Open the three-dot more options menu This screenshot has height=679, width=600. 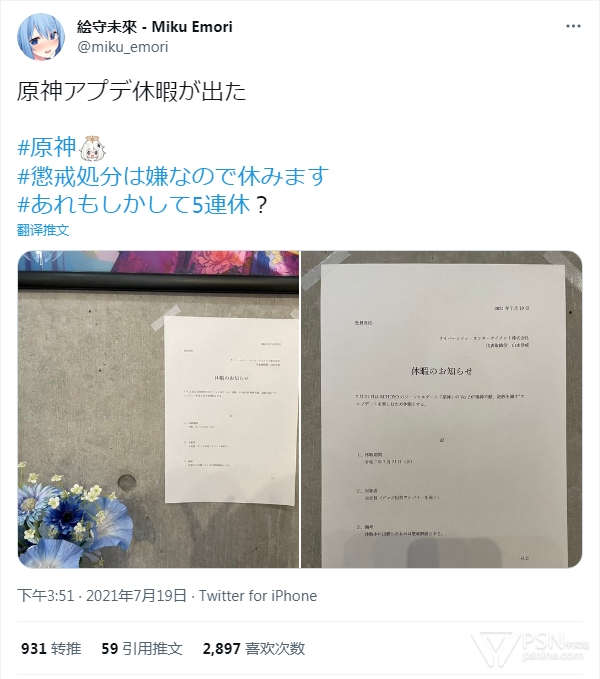pos(573,26)
